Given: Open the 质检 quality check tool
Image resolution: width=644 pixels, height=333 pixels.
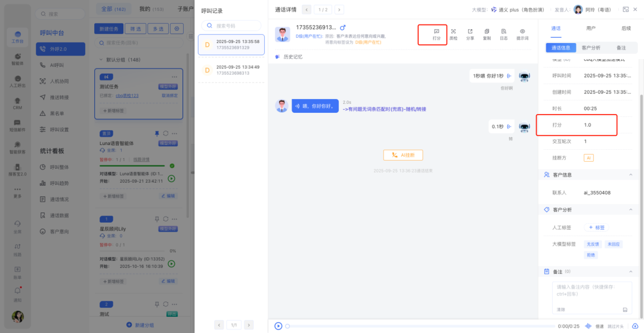Looking at the screenshot, I should click(453, 34).
